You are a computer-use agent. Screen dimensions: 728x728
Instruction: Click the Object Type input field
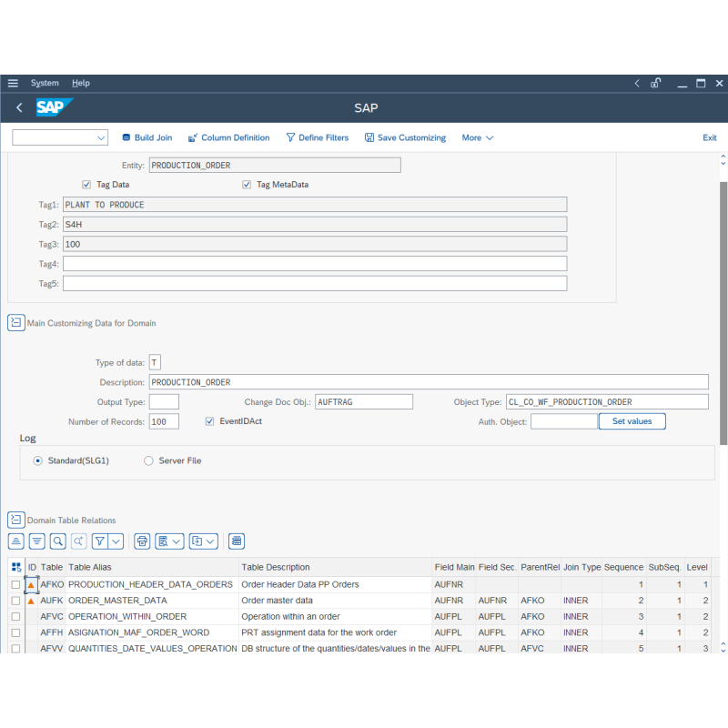point(607,401)
